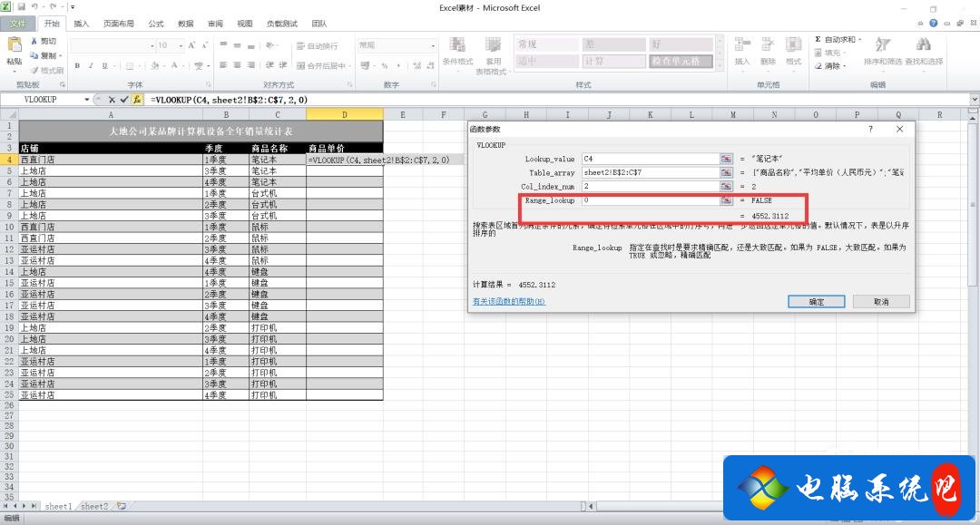
Task: Click the Range_lookup range selector icon
Action: pos(726,200)
